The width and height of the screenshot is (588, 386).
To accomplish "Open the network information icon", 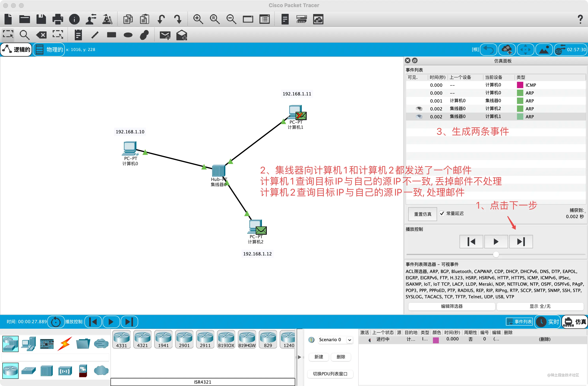I will pyautogui.click(x=74, y=19).
